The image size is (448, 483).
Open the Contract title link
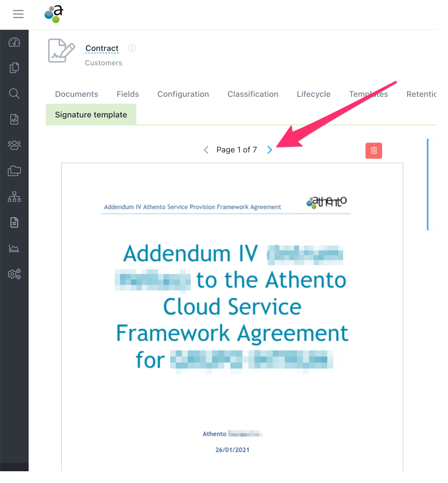pyautogui.click(x=102, y=48)
